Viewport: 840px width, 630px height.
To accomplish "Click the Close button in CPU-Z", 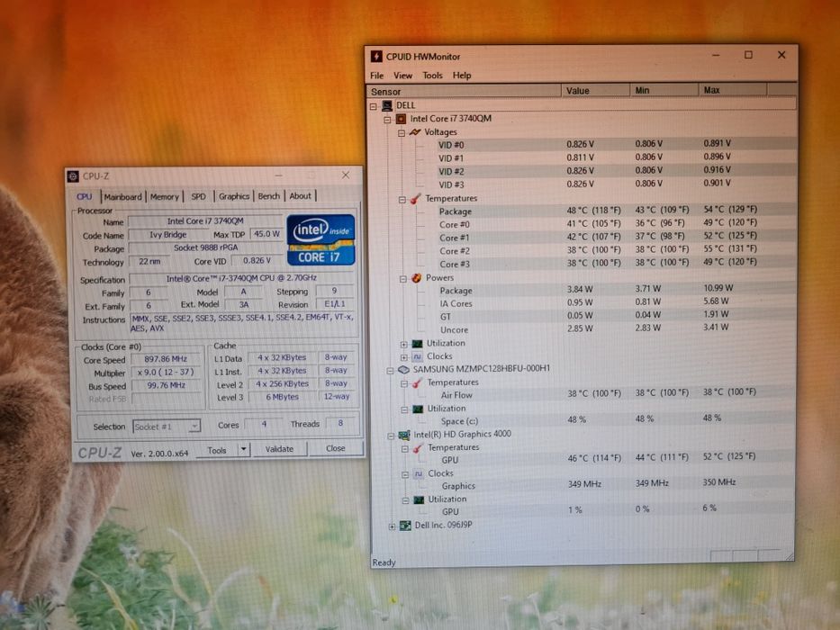I will (335, 448).
